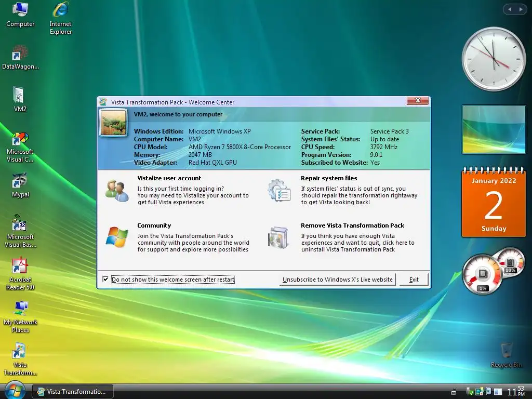Viewport: 532px width, 399px height.
Task: Toggle Do not show this welcome screen checkbox
Action: click(x=105, y=279)
